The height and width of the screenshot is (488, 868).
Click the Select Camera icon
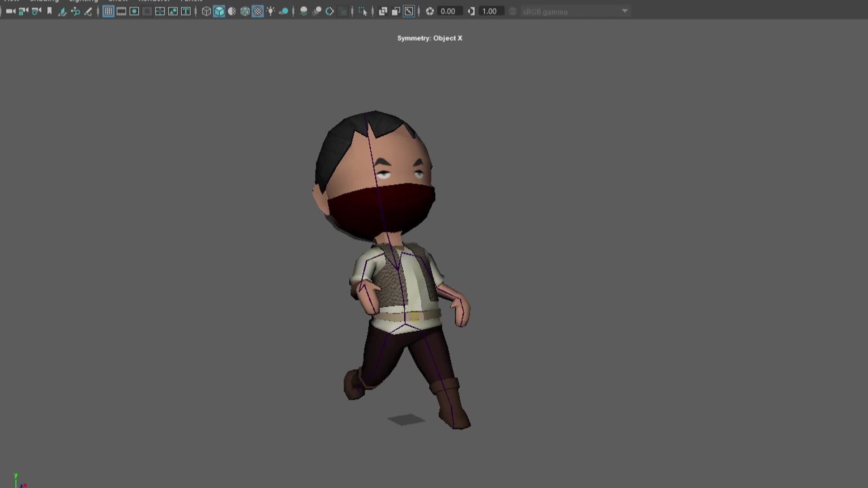(10, 11)
